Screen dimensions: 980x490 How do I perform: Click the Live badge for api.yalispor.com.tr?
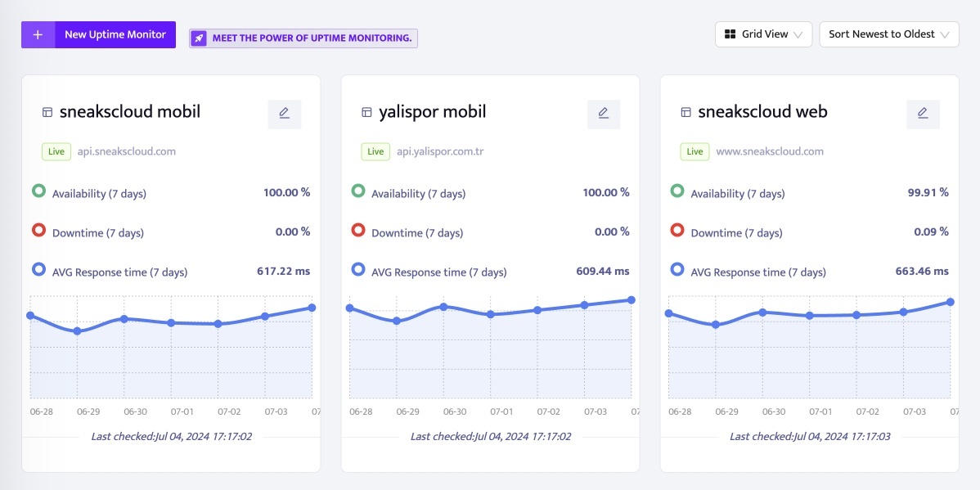(375, 152)
